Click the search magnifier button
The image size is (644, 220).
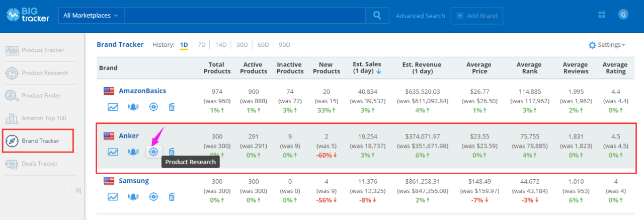(x=377, y=16)
